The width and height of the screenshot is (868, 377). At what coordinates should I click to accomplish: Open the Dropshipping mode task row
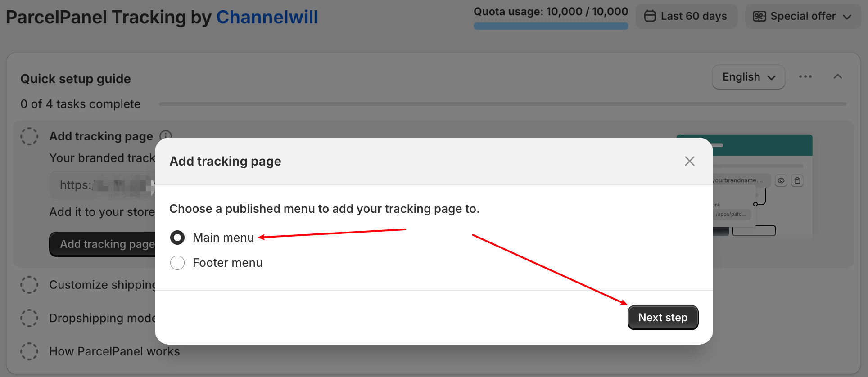(102, 318)
